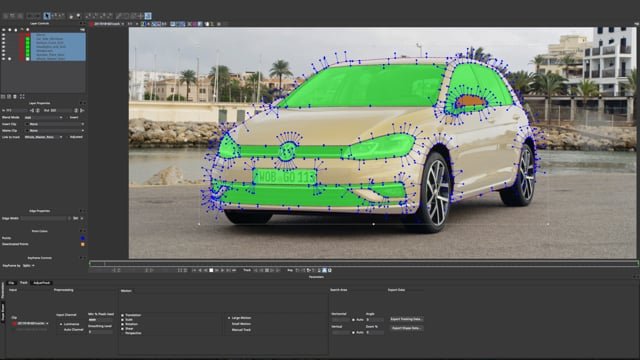Open the Keyframe by Spline dropdown
640x360 pixels.
(29, 266)
